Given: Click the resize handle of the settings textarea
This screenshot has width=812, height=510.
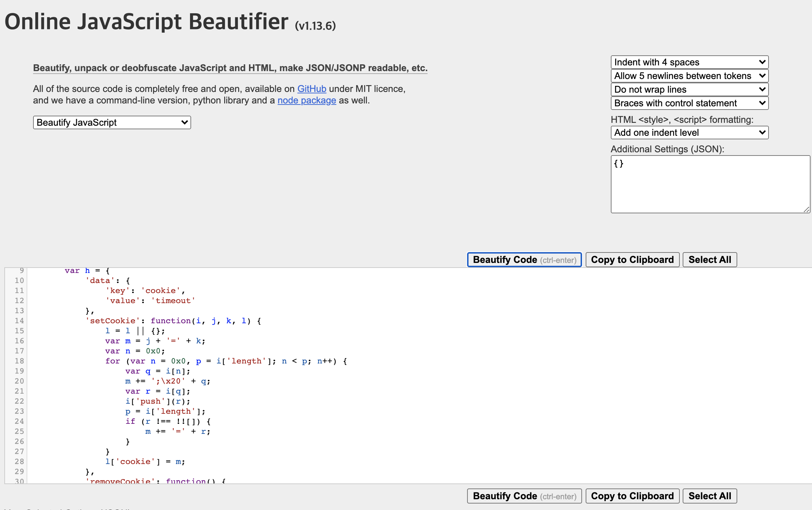Looking at the screenshot, I should (807, 210).
